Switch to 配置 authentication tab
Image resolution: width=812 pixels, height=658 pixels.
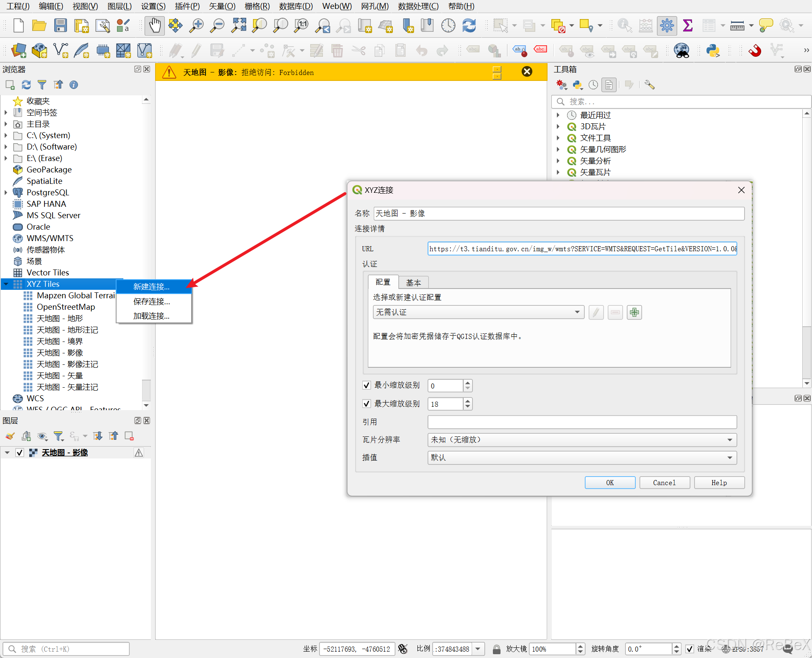(x=383, y=282)
